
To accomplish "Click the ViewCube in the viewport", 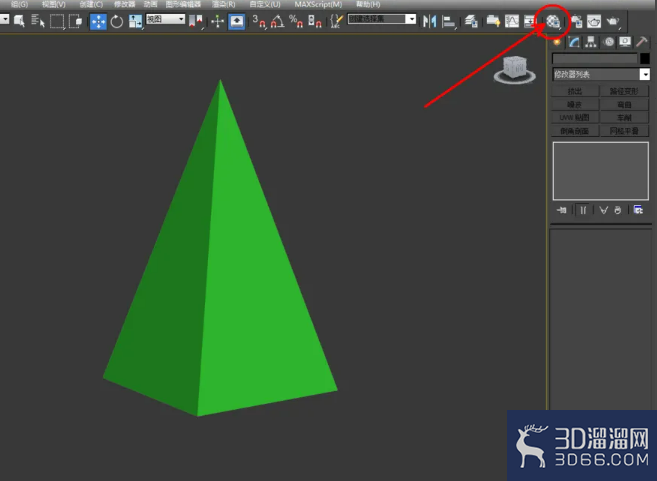I will click(x=515, y=69).
